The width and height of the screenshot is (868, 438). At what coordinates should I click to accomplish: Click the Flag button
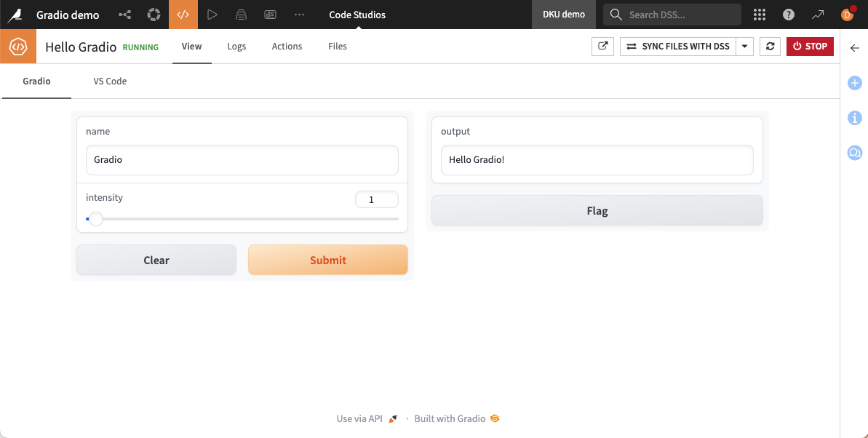[597, 210]
